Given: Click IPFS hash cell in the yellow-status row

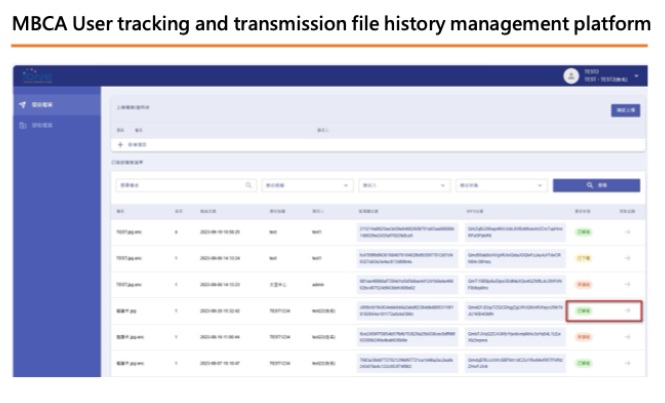Looking at the screenshot, I should point(515,258).
